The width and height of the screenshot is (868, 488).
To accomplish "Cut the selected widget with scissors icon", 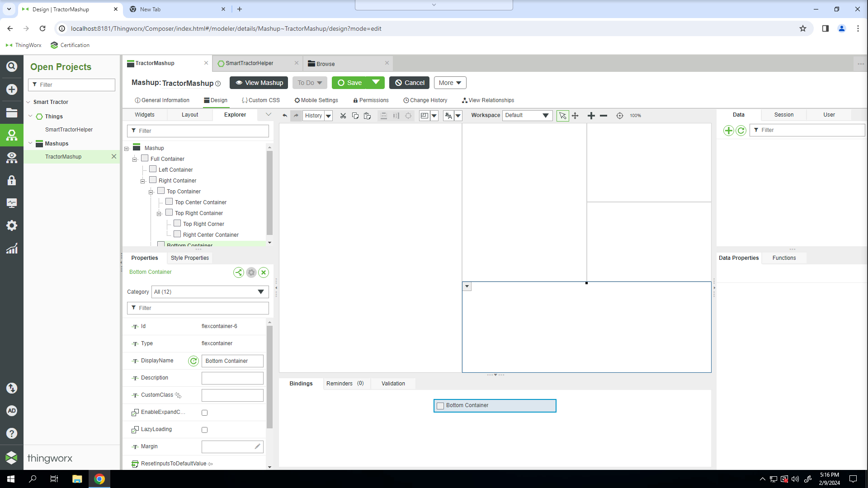I will tap(343, 116).
